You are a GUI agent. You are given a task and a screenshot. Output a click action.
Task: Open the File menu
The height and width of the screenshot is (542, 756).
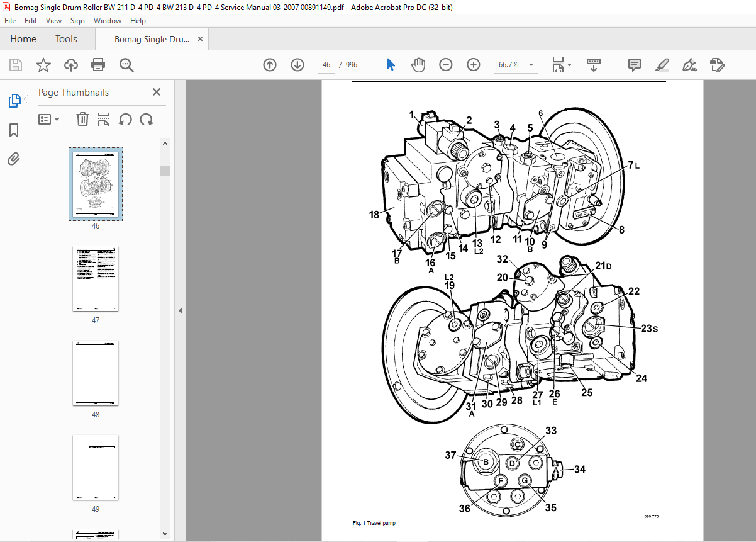[9, 21]
